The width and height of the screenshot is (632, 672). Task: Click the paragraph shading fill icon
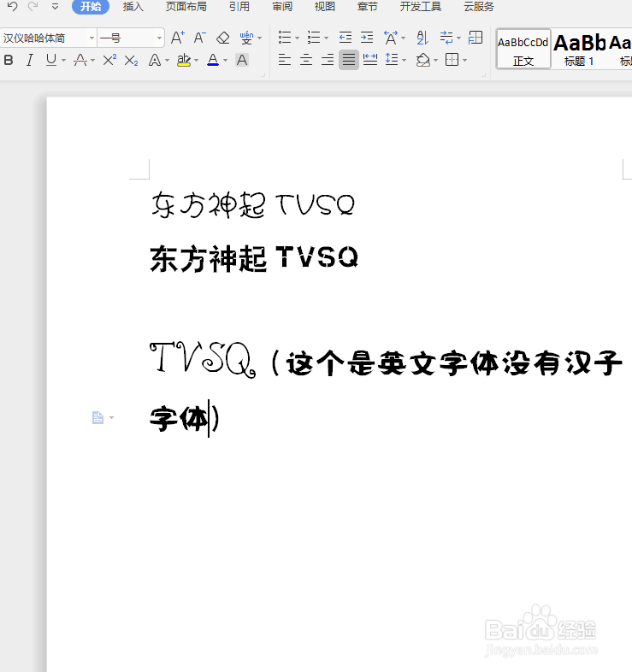(x=422, y=60)
